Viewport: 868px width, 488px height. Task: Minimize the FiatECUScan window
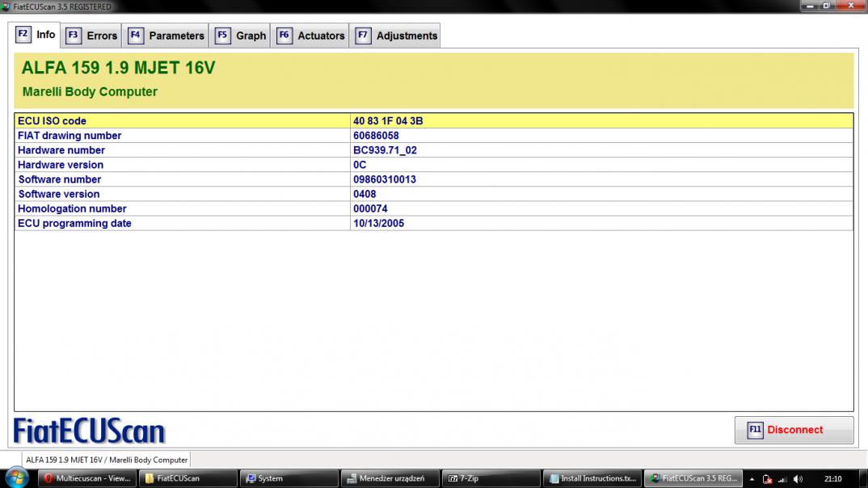tap(810, 6)
